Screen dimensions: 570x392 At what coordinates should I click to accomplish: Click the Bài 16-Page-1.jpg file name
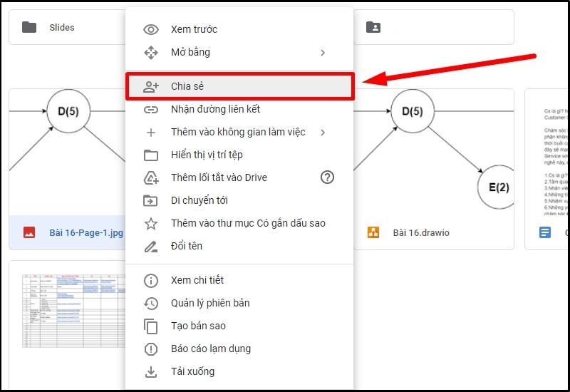86,233
